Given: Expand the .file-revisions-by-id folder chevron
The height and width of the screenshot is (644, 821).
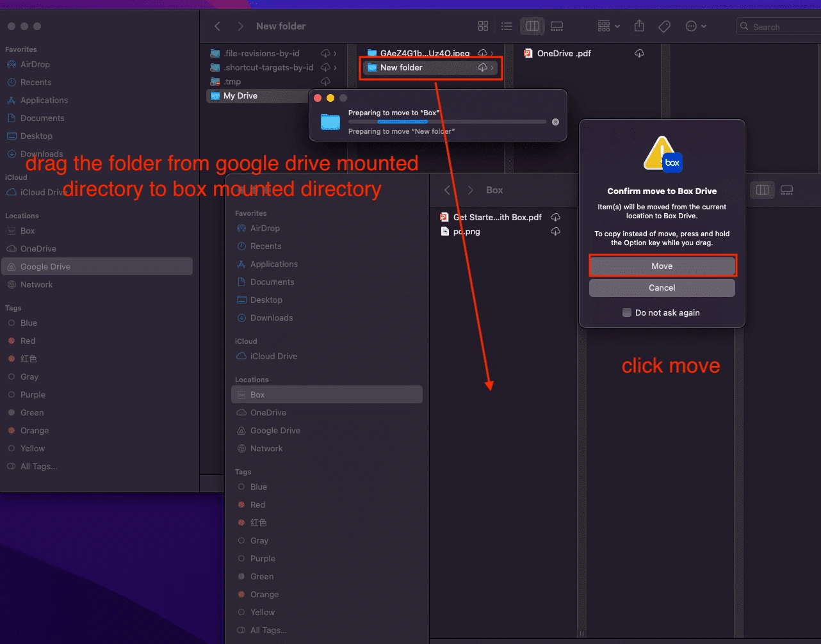Looking at the screenshot, I should [x=335, y=53].
